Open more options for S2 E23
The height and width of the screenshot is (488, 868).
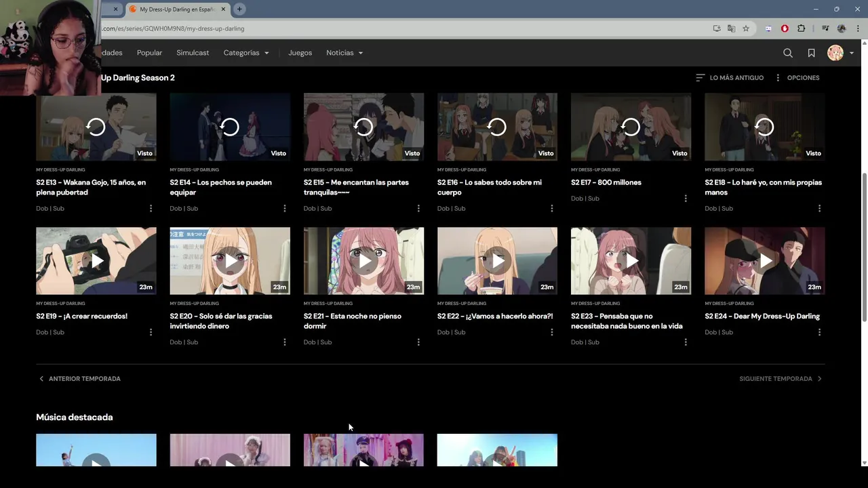[x=686, y=342]
